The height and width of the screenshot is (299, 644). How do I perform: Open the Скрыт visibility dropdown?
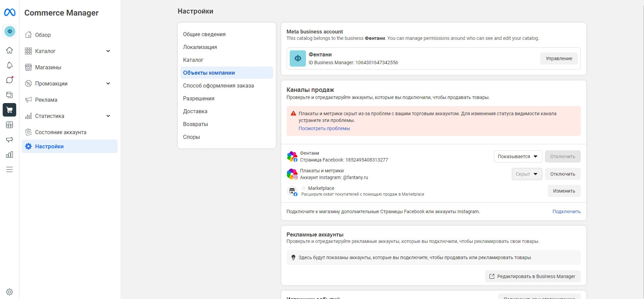pos(527,174)
